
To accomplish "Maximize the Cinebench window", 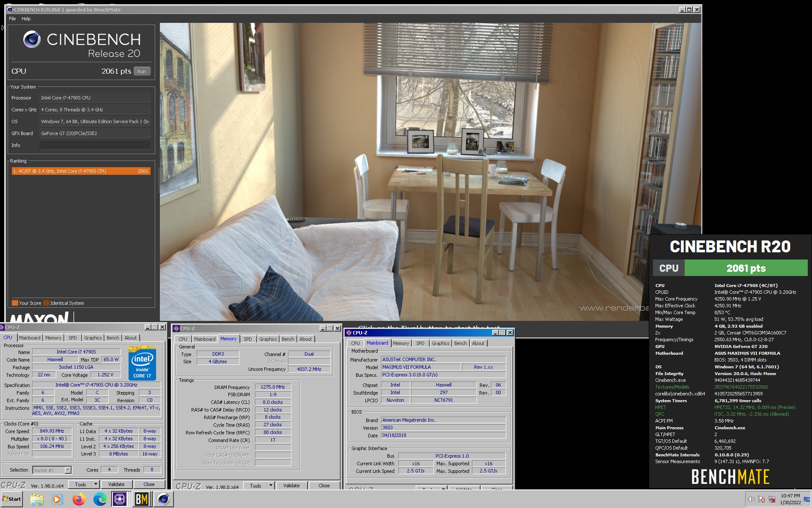I will (x=689, y=9).
